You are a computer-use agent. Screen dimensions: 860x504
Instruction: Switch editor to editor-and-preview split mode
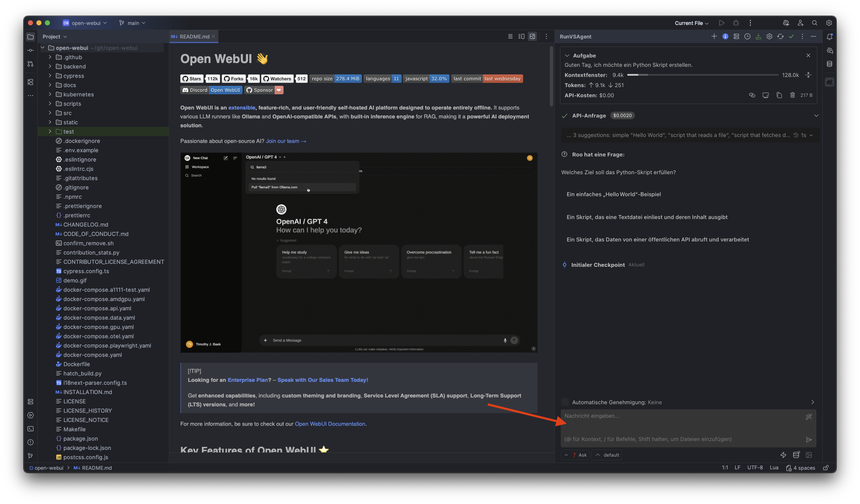click(x=521, y=36)
